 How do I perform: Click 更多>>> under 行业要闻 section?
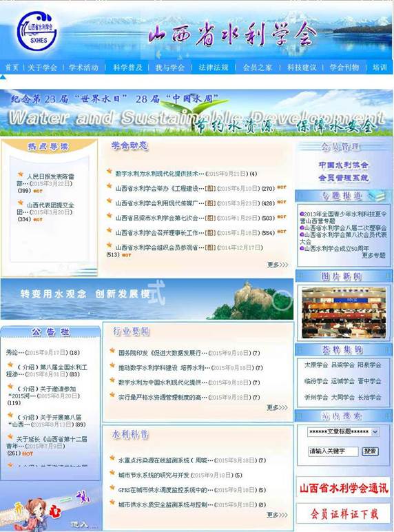(277, 407)
